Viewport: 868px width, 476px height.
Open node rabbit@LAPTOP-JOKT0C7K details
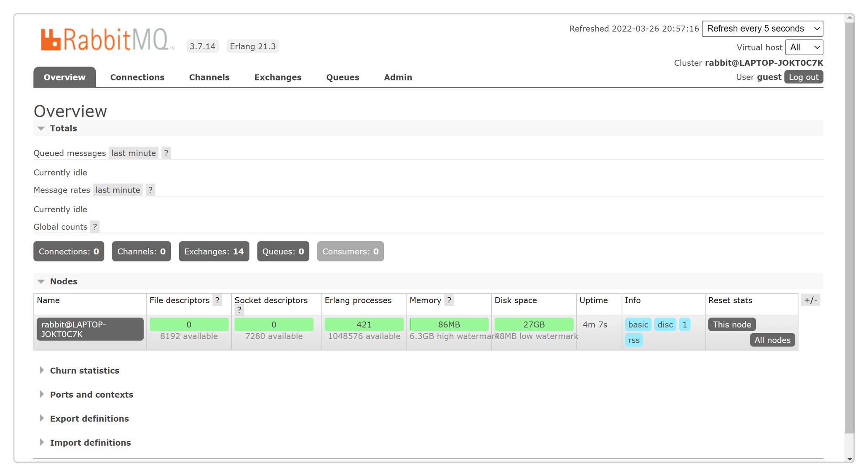(x=90, y=329)
